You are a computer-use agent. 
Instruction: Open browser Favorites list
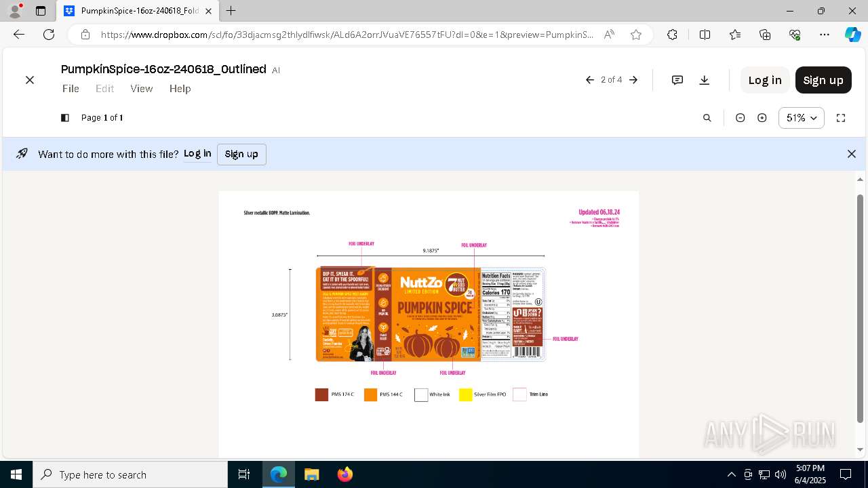point(735,35)
